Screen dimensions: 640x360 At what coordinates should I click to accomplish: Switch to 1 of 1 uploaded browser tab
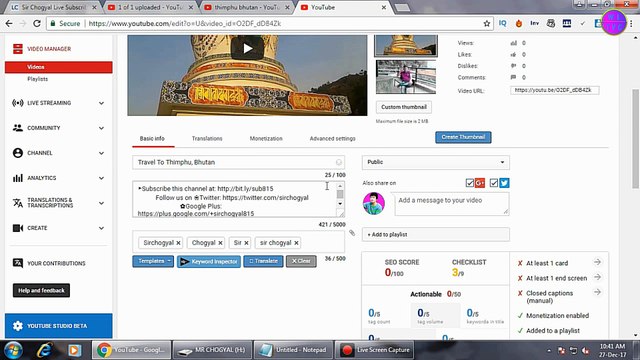pyautogui.click(x=150, y=7)
